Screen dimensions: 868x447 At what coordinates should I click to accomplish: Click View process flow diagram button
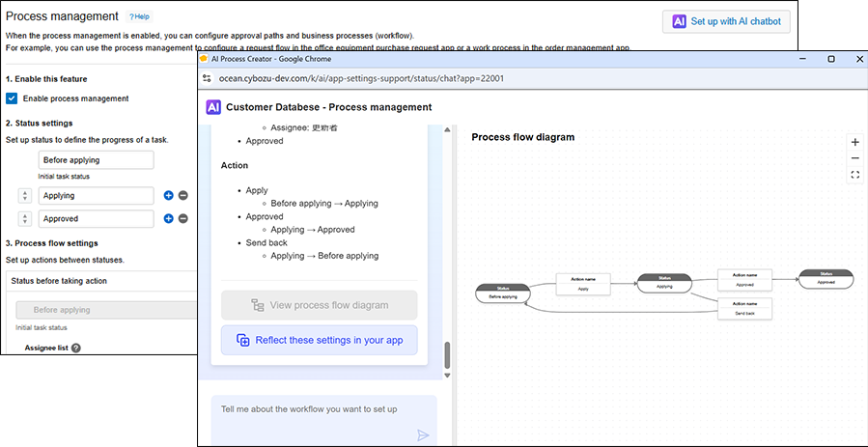click(x=319, y=305)
